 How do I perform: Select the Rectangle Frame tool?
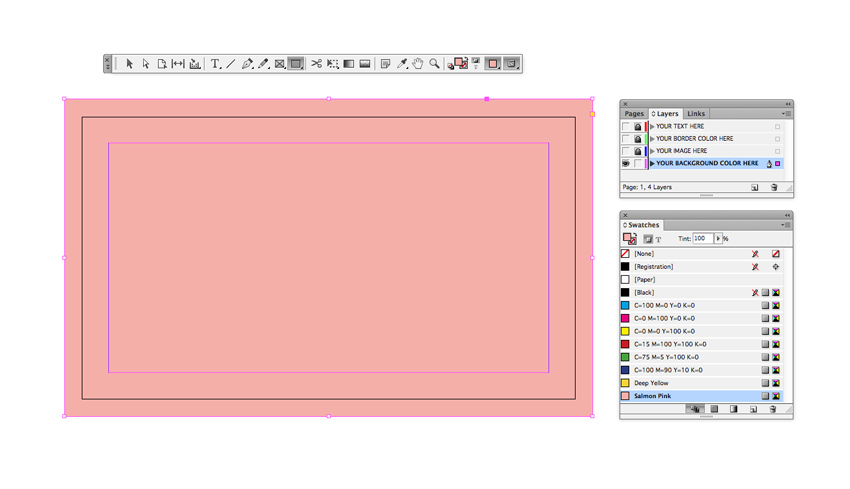point(280,64)
